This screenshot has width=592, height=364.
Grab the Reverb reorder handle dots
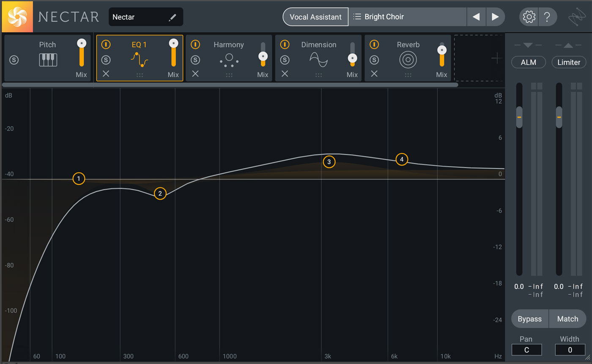[x=408, y=75]
